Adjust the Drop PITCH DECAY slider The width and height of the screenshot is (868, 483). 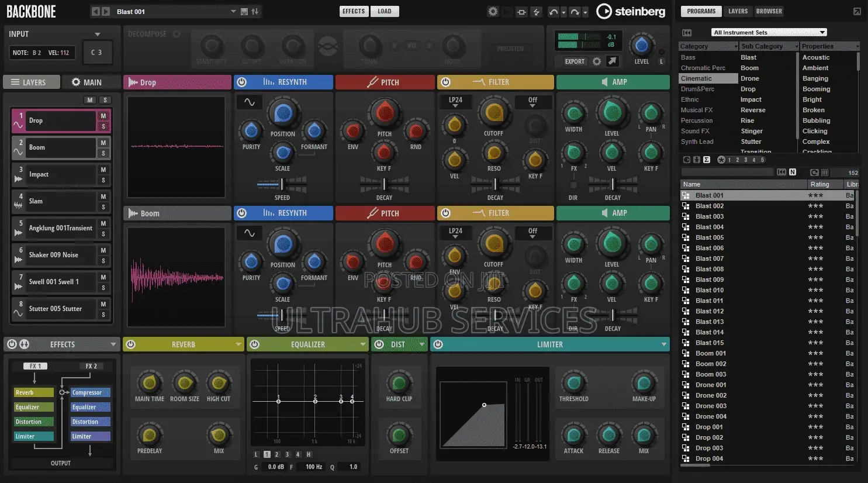pos(384,184)
